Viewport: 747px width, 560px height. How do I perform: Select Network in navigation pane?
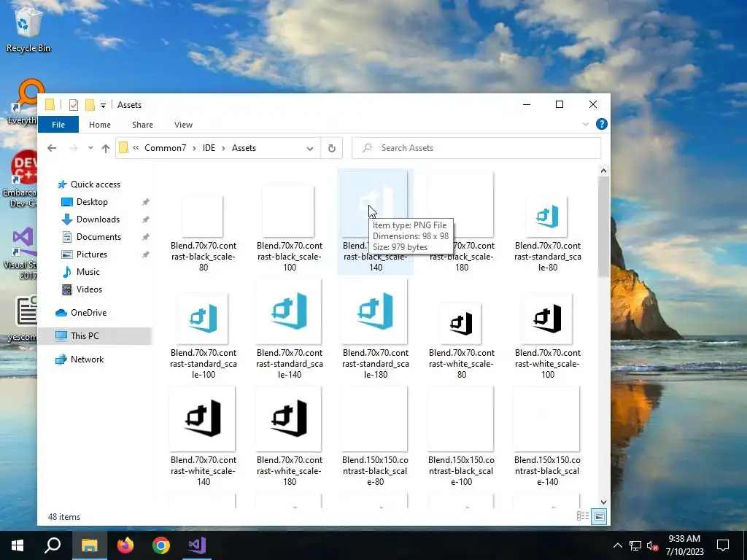click(87, 359)
